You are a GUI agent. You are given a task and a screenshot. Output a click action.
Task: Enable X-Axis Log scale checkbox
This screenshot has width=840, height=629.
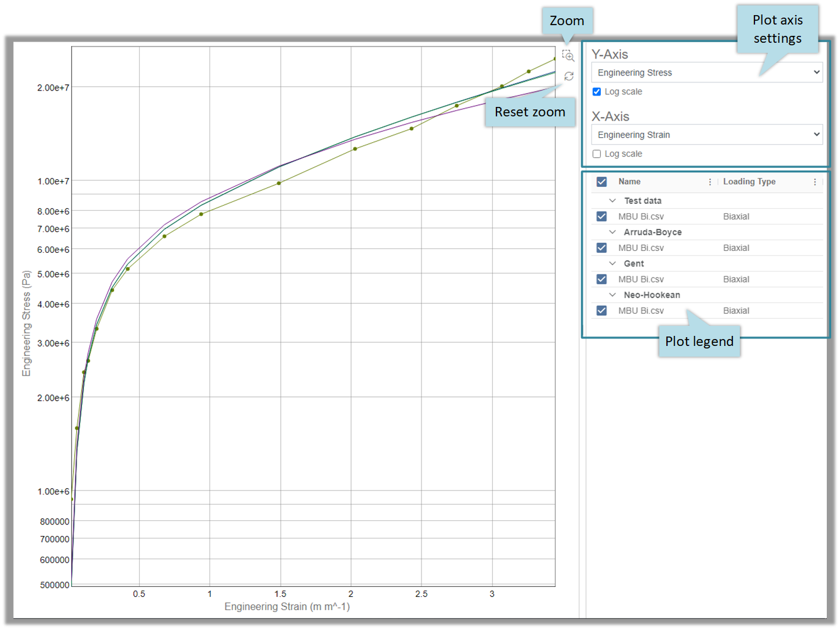coord(596,154)
